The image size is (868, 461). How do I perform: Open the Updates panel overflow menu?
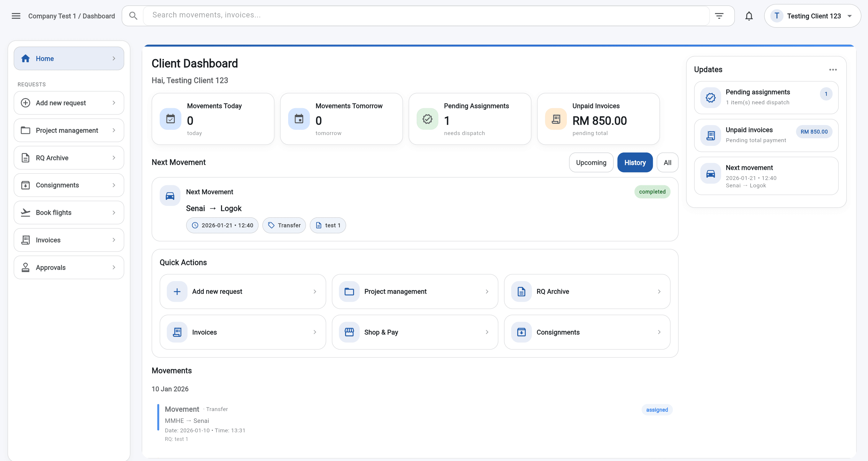click(x=833, y=69)
